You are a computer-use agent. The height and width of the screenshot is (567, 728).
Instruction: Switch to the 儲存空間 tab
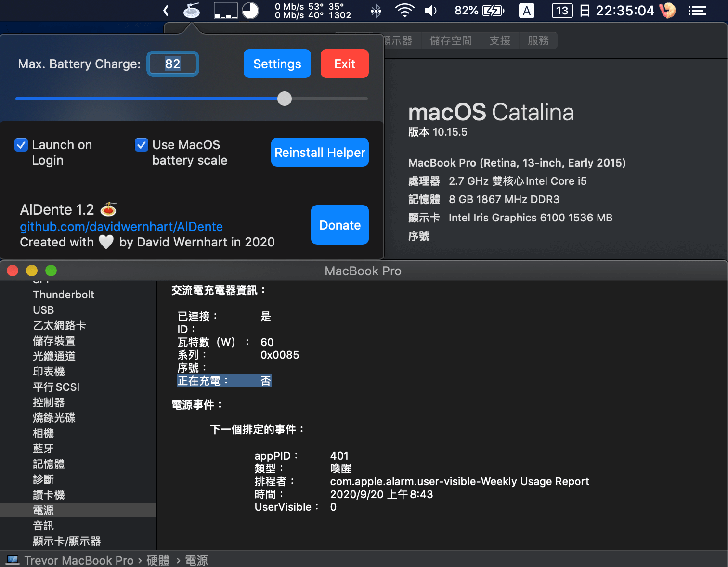451,40
